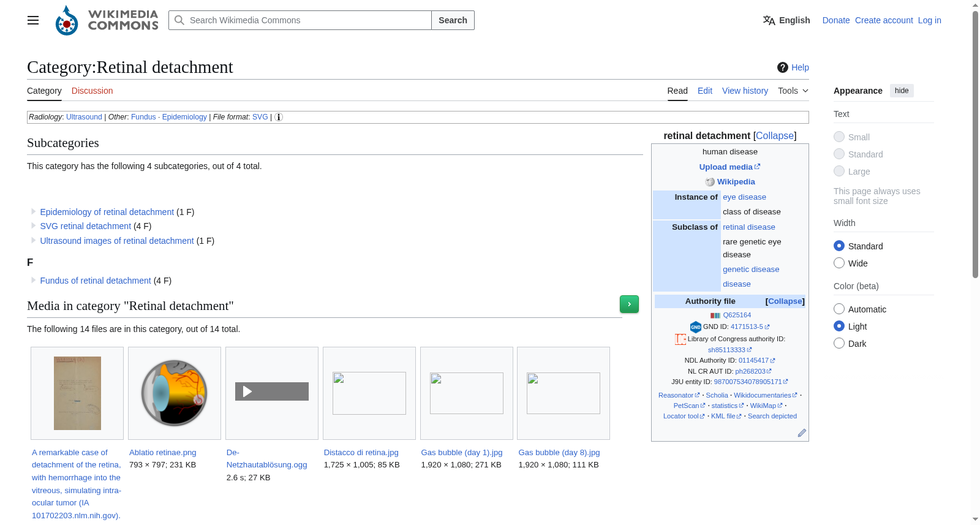Click the search magnifier icon
Screen dimensions: 980x525
click(179, 20)
